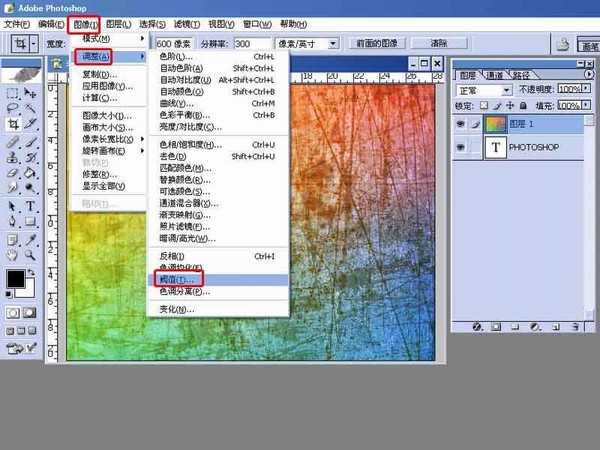The height and width of the screenshot is (450, 600).
Task: Click the 前面的图像 button
Action: 377,43
